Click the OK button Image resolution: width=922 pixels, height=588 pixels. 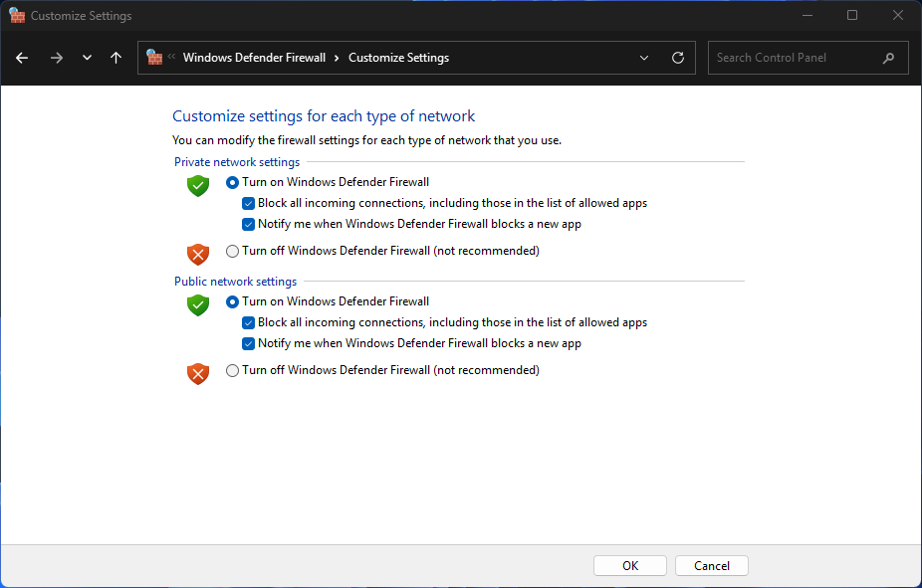629,565
